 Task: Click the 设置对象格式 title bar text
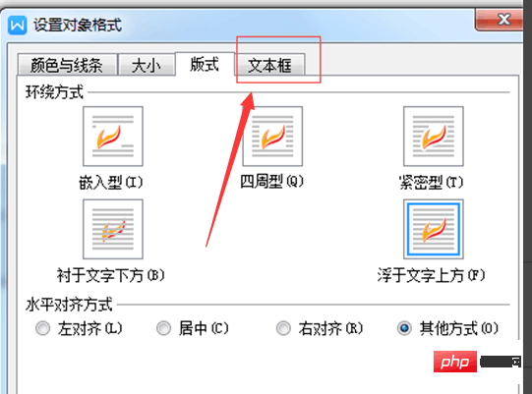(78, 26)
